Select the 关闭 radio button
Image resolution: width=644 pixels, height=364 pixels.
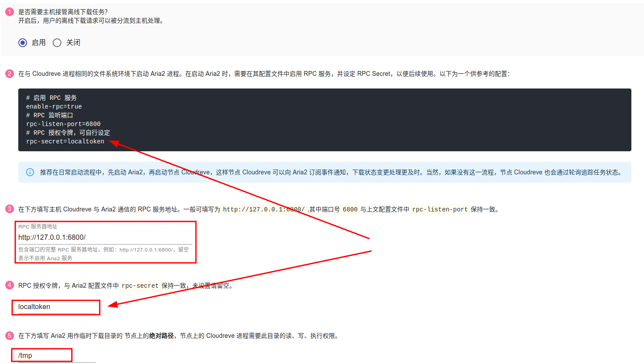[57, 43]
